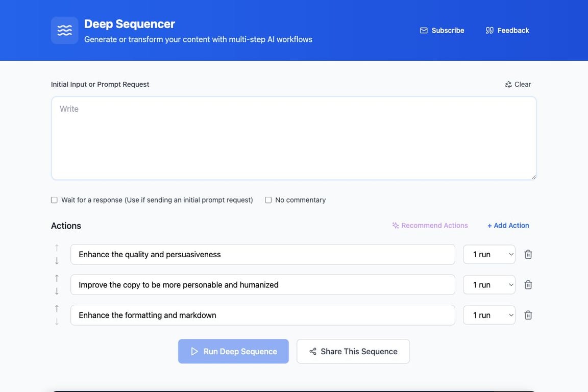588x392 pixels.
Task: Delete the 'Enhance the quality and persuasiveness' action
Action: pos(528,254)
